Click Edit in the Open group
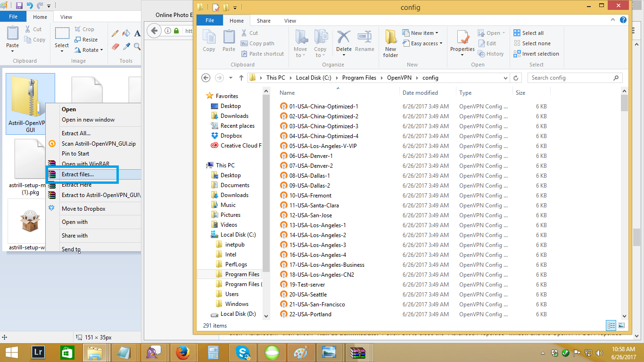The width and height of the screenshot is (644, 362). click(487, 43)
